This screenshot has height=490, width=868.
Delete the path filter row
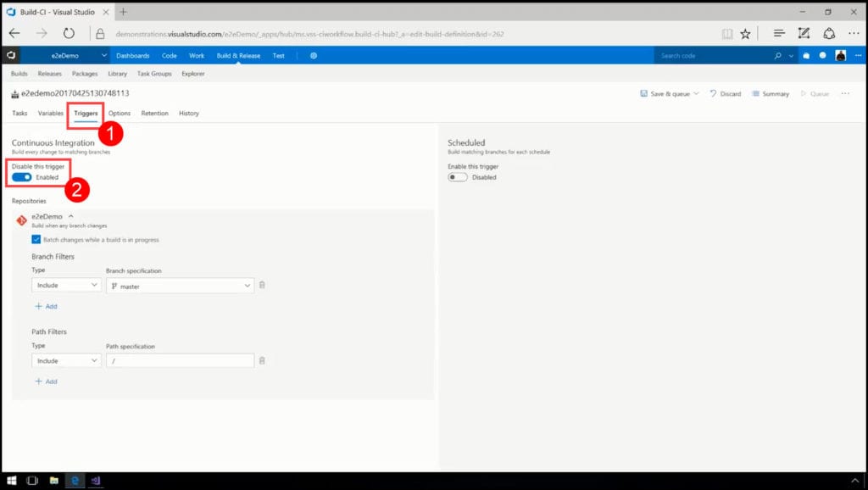[x=263, y=360]
